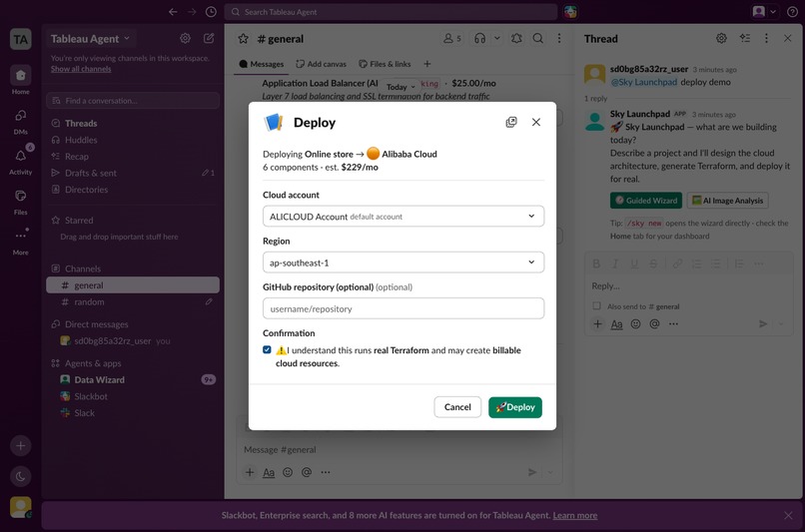Image resolution: width=805 pixels, height=532 pixels.
Task: Go back in history with left arrow
Action: pos(173,12)
